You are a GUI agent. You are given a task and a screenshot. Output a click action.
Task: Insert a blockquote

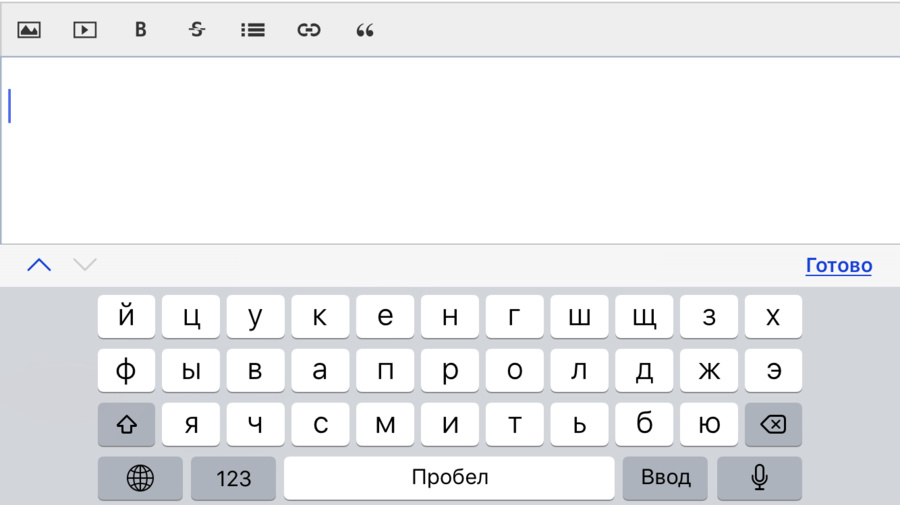pyautogui.click(x=365, y=30)
